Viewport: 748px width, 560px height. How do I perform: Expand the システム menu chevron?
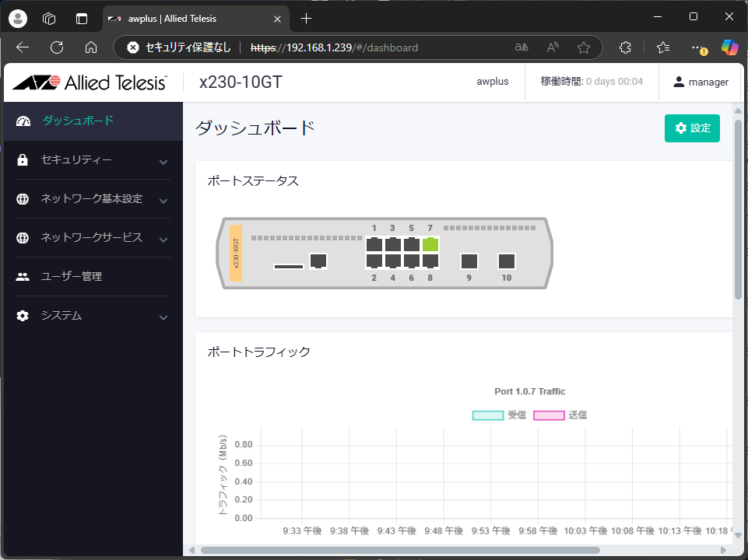coord(163,317)
